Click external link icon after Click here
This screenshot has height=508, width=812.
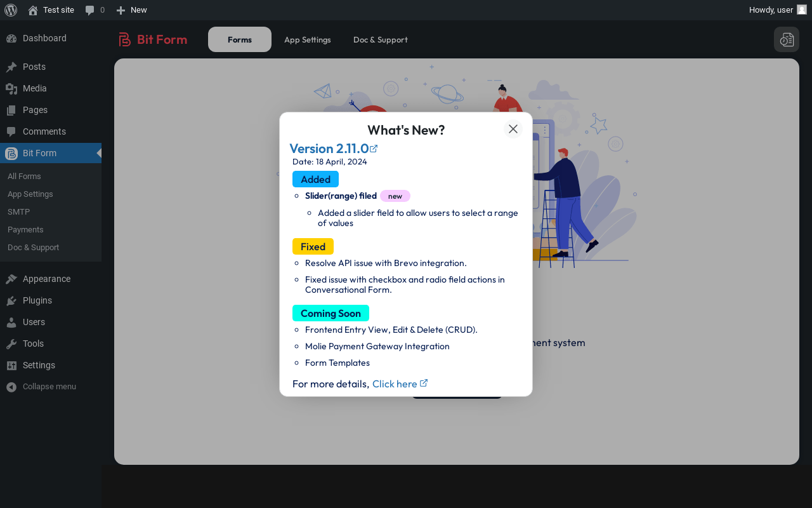click(424, 383)
